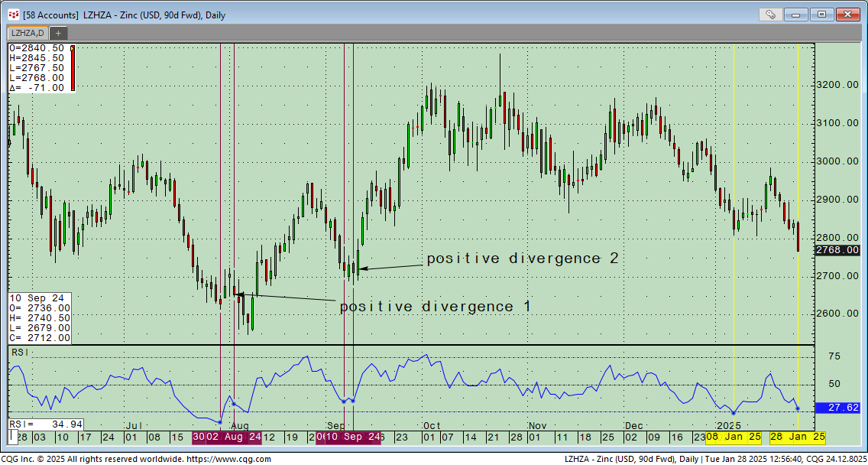Viewport: 868px width, 465px height.
Task: Click the + icon to add a new chart tab
Action: [58, 33]
